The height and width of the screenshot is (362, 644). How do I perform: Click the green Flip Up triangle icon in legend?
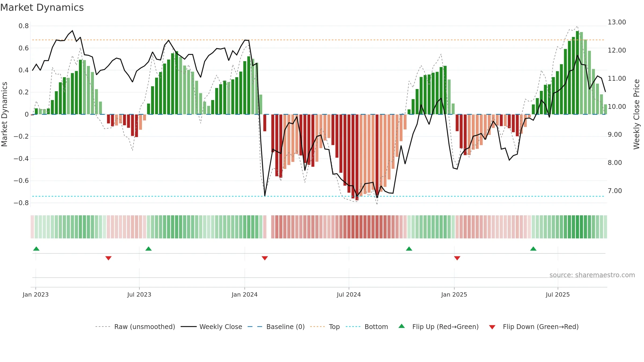[402, 326]
